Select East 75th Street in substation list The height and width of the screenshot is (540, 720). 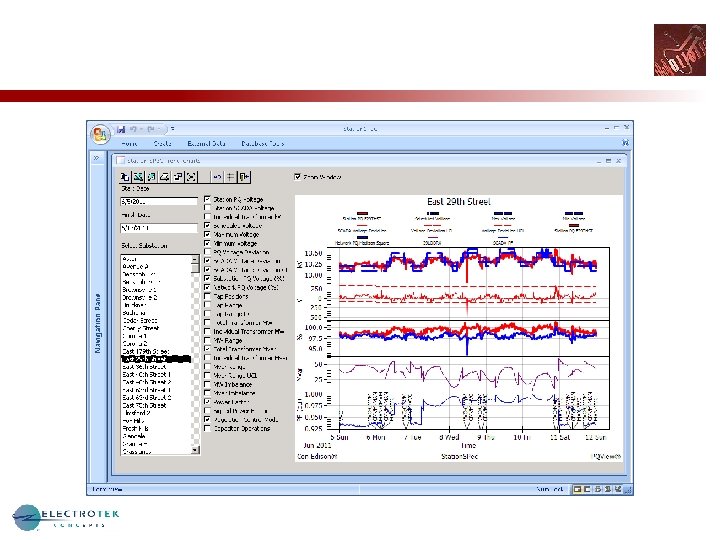pyautogui.click(x=156, y=405)
